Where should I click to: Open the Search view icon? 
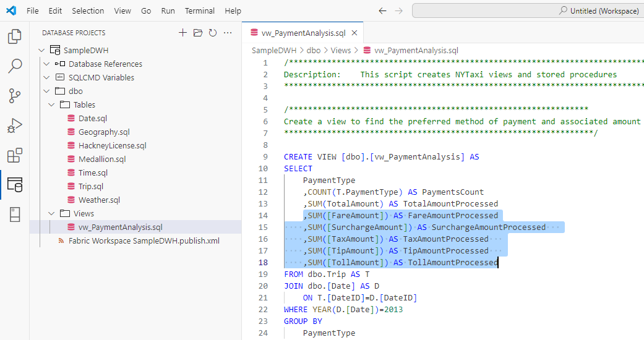[x=14, y=66]
